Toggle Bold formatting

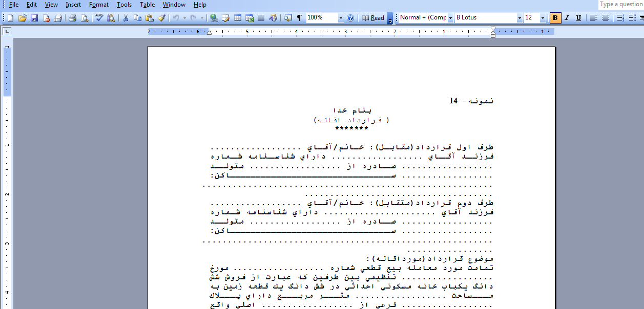pos(555,18)
